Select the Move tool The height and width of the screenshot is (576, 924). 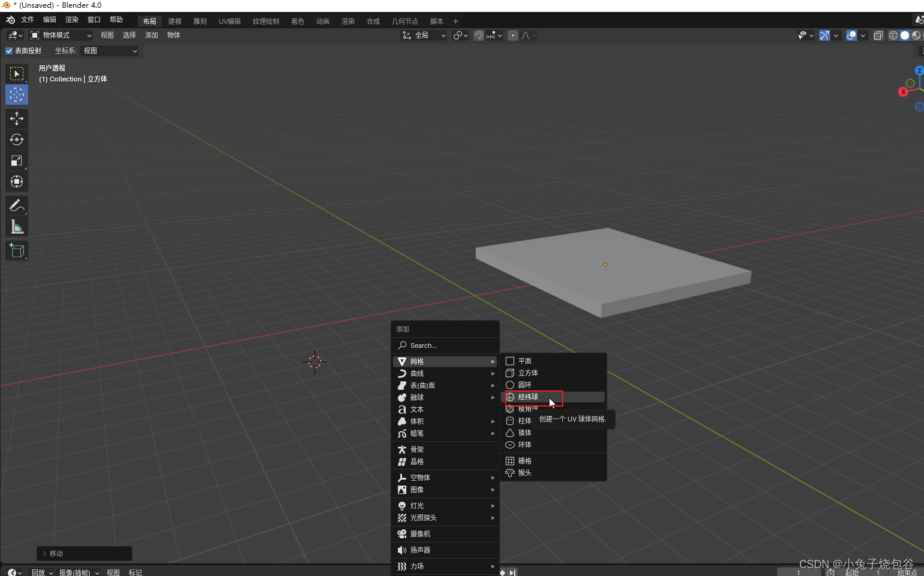coord(17,119)
